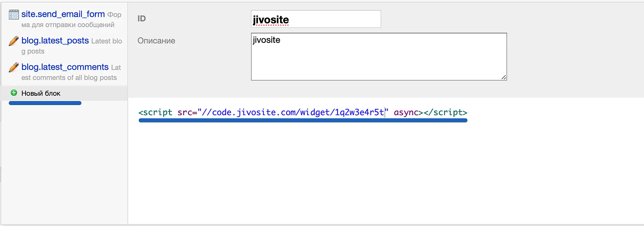The image size is (644, 226).
Task: Click the opening "<script" tag in the code
Action: coord(155,112)
